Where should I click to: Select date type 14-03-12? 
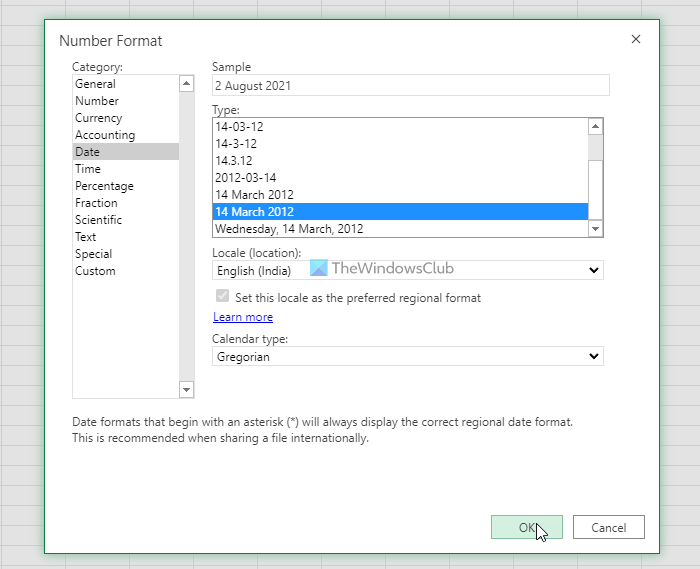click(400, 127)
